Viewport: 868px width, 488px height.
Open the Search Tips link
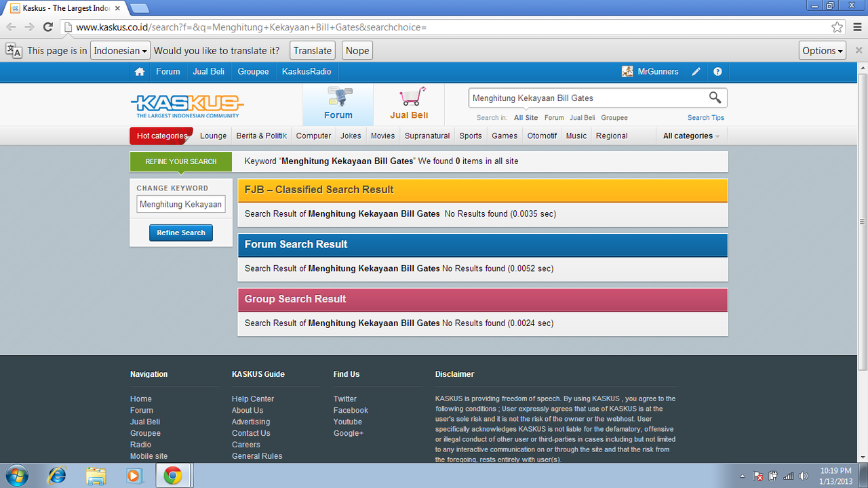coord(706,118)
